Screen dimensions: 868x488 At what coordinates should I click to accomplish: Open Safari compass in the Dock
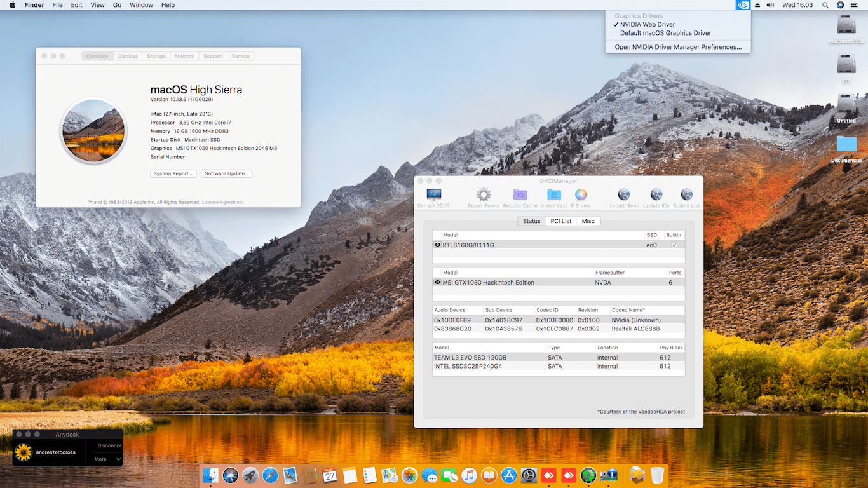pos(270,475)
